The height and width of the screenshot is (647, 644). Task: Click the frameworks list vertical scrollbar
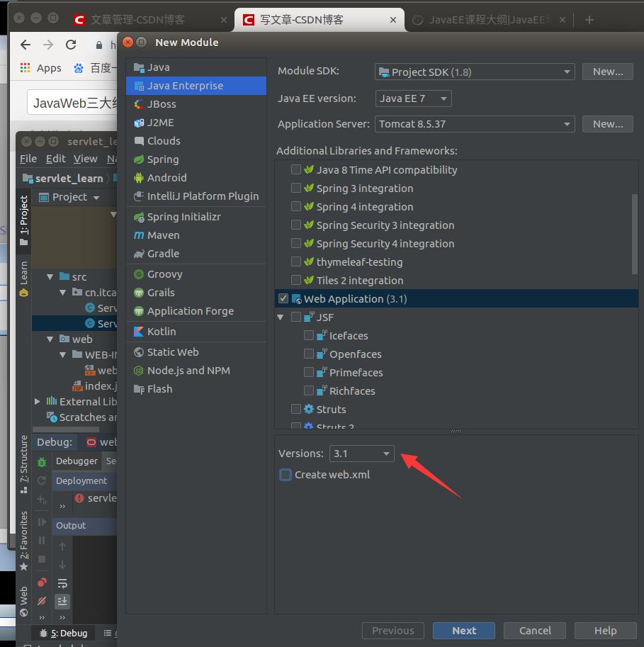pos(635,234)
